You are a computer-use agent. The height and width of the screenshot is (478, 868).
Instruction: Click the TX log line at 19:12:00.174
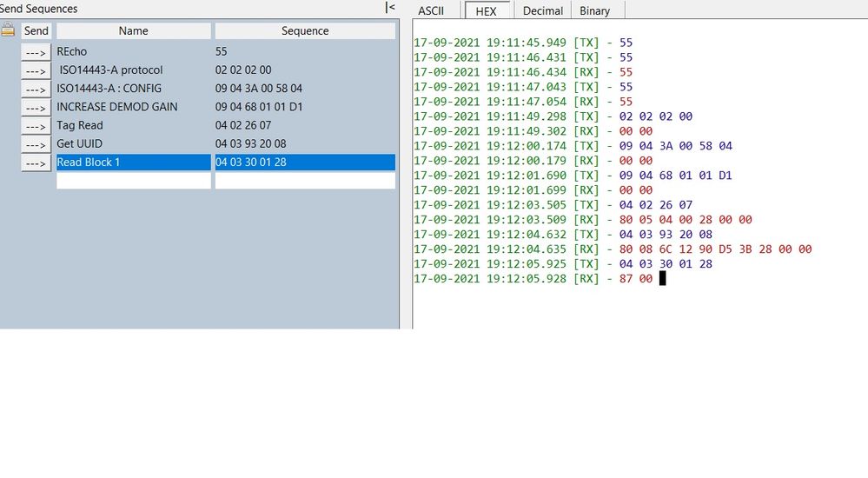click(x=573, y=146)
